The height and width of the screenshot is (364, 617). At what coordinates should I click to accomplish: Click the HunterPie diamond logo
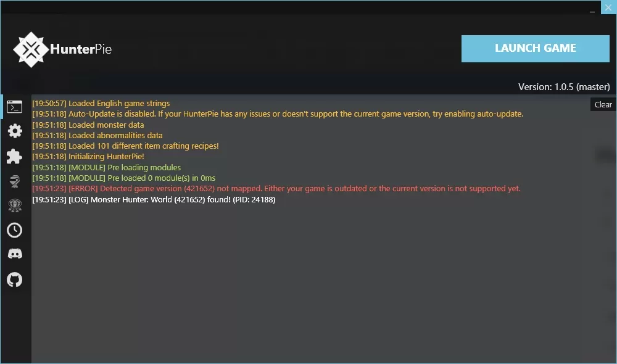click(x=31, y=49)
